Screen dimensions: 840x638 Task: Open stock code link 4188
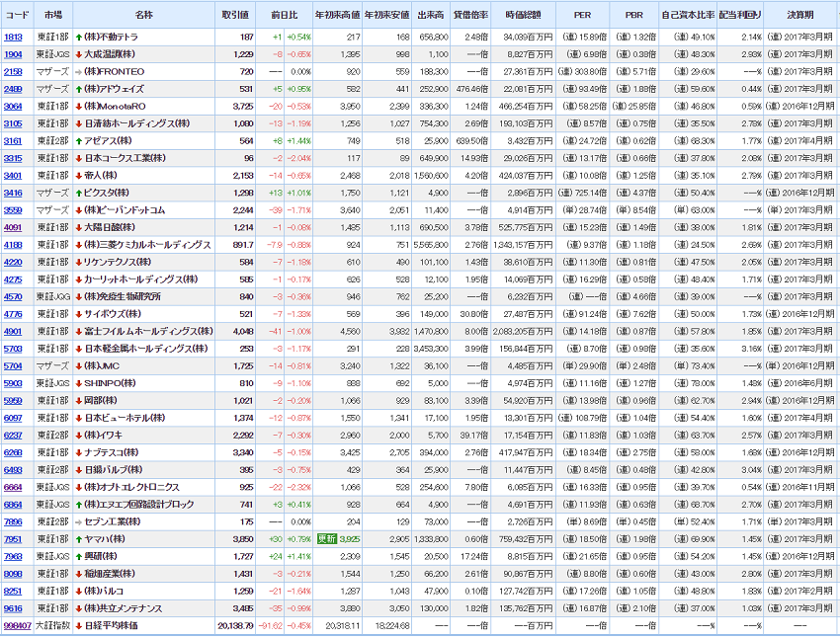pyautogui.click(x=13, y=245)
